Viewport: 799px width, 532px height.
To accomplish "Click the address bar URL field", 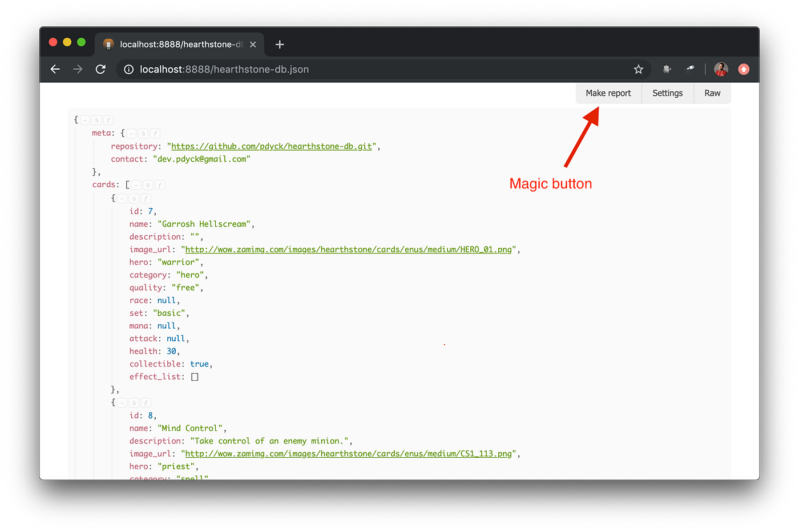I will pos(382,69).
